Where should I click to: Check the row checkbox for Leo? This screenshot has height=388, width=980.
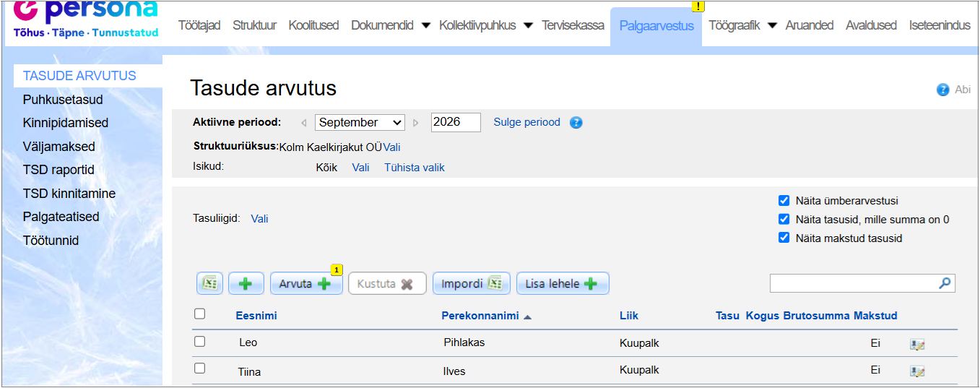coord(200,342)
